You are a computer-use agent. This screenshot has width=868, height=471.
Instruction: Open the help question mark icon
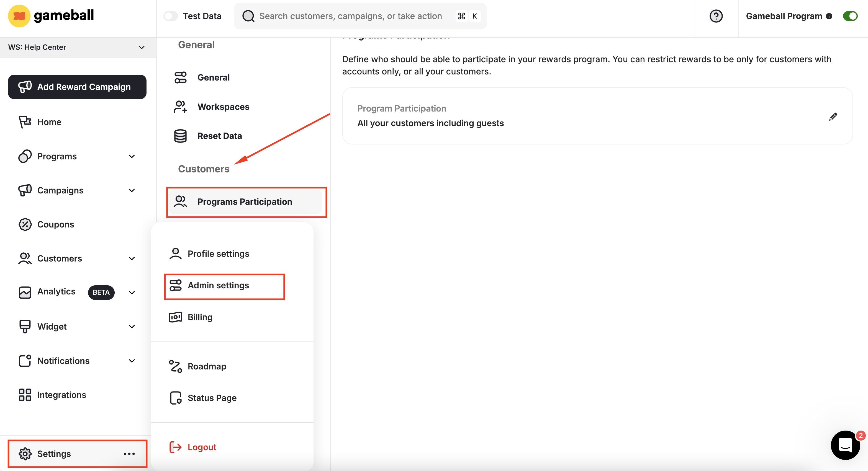[716, 16]
